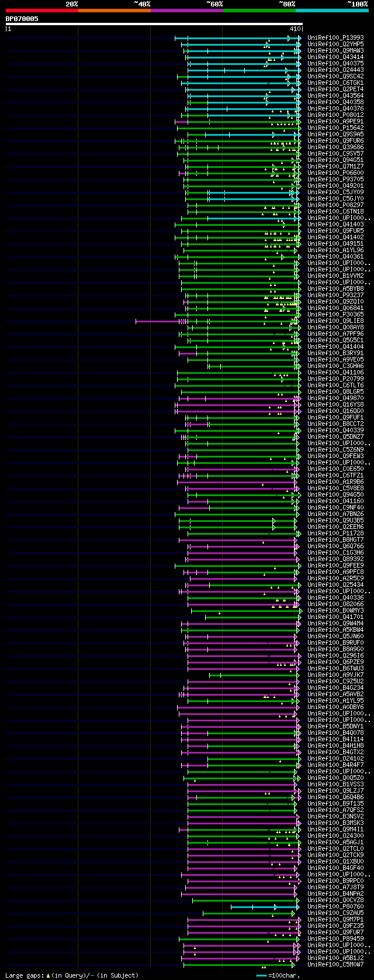Select hit label UniRef100_Q43414
The height and width of the screenshot is (980, 374).
pos(335,57)
